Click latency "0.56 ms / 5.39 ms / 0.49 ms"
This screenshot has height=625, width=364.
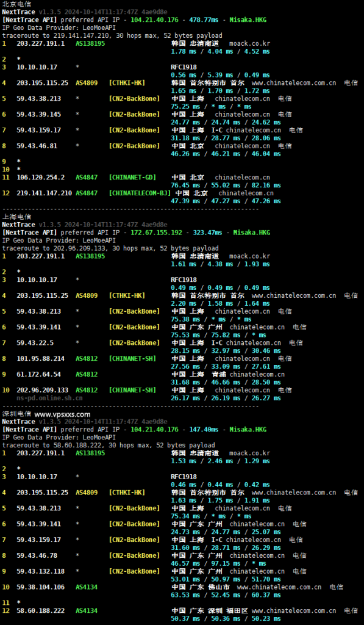[x=220, y=75]
